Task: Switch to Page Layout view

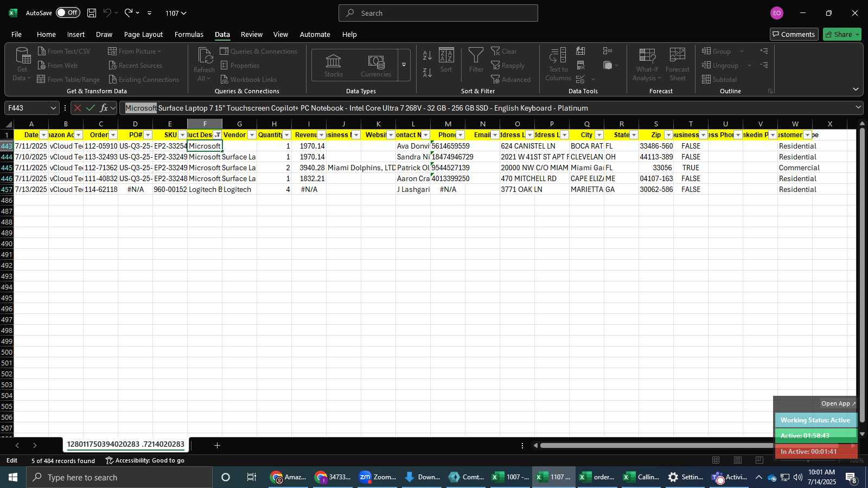Action: click(x=738, y=460)
